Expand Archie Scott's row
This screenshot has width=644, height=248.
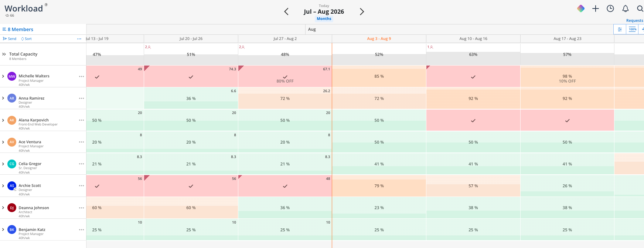[x=3, y=186]
